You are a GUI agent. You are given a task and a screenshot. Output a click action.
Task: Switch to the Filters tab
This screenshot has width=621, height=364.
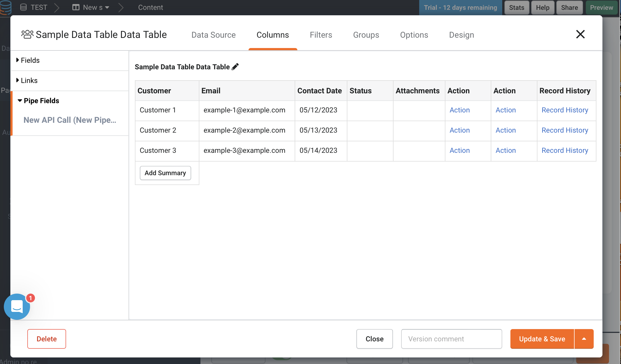(321, 35)
